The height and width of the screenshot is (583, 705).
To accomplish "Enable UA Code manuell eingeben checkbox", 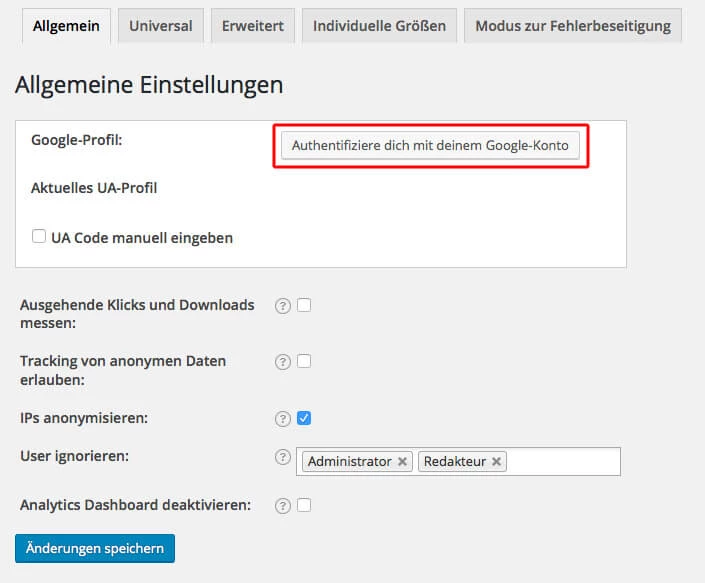I will coord(39,236).
